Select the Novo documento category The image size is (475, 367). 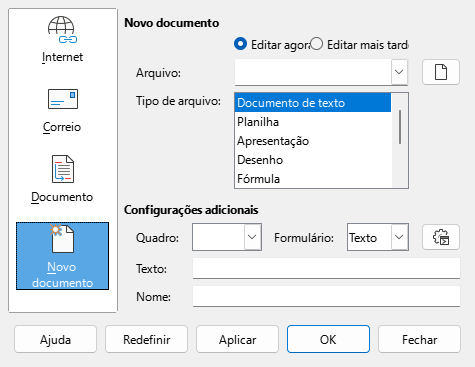point(62,256)
